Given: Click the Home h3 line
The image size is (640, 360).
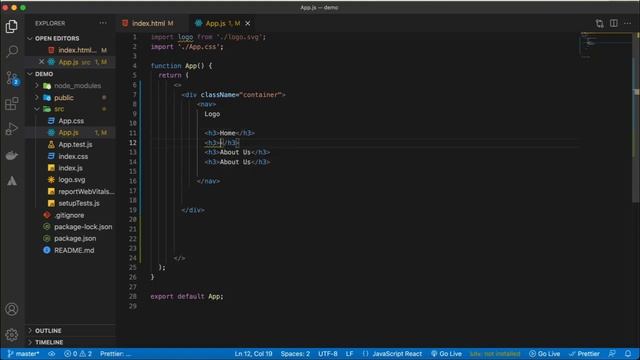Looking at the screenshot, I should coord(229,133).
